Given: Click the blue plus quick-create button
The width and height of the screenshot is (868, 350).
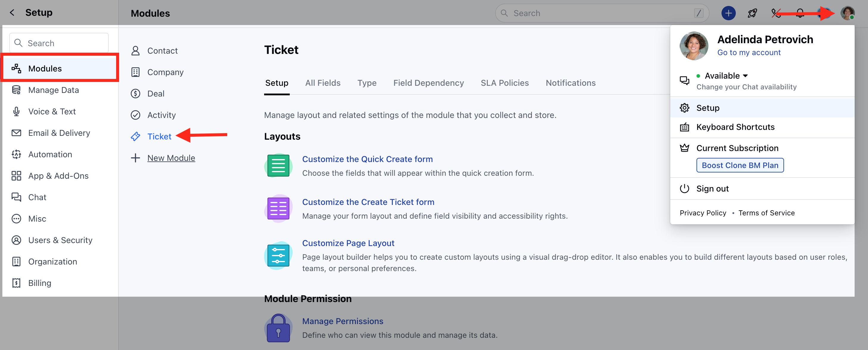Looking at the screenshot, I should point(728,13).
